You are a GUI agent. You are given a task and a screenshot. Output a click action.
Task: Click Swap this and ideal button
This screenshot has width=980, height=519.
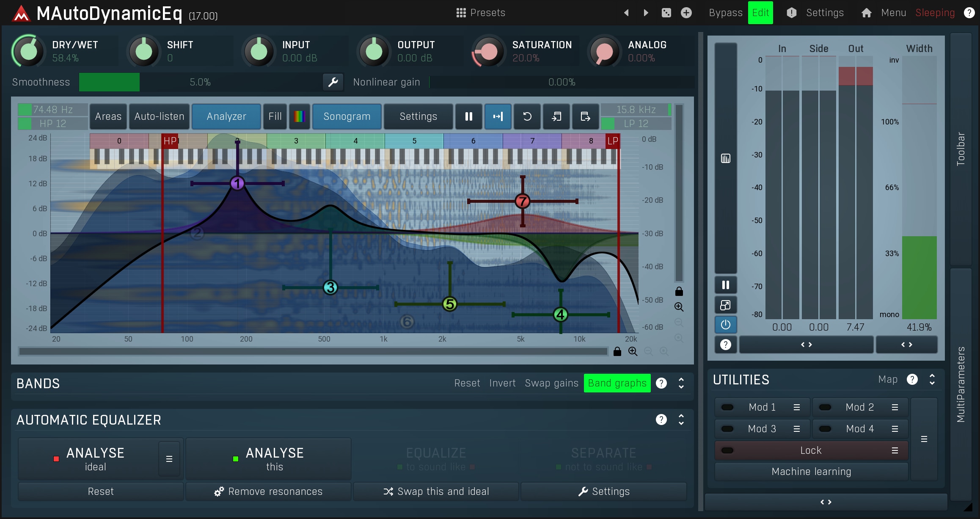(x=436, y=491)
